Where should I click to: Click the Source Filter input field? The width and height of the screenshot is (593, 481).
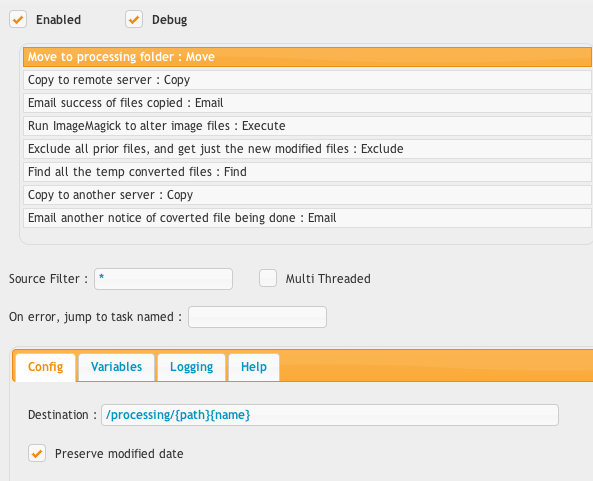163,279
